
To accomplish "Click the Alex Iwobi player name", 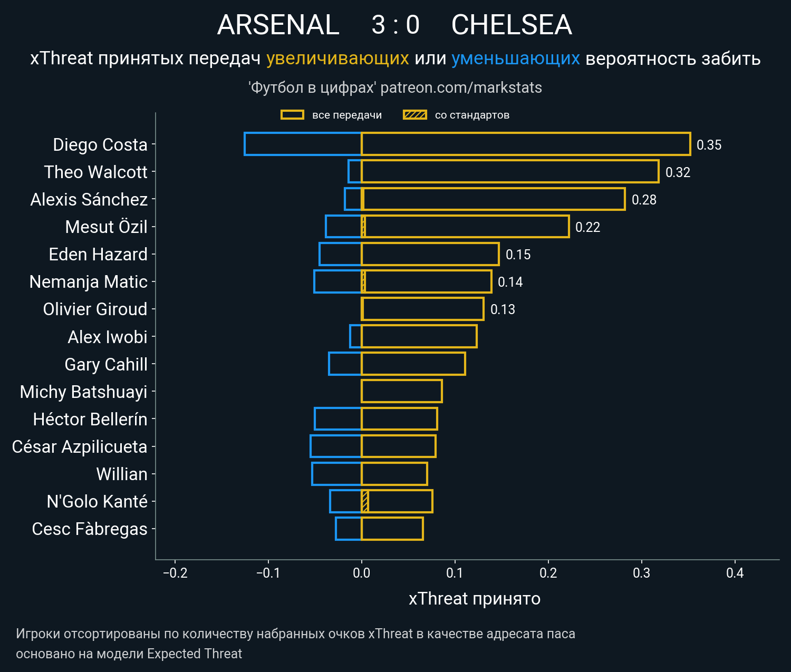I will pos(108,337).
